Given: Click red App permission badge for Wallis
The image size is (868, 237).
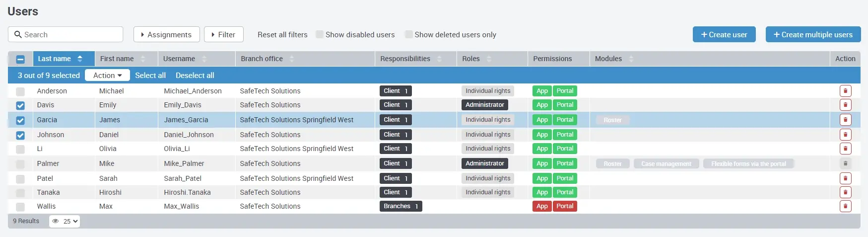Looking at the screenshot, I should pos(542,206).
